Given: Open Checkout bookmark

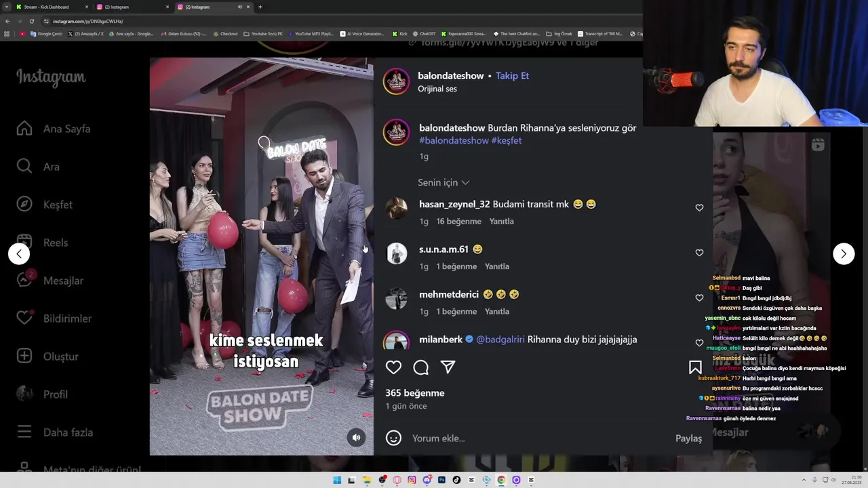Looking at the screenshot, I should (225, 34).
